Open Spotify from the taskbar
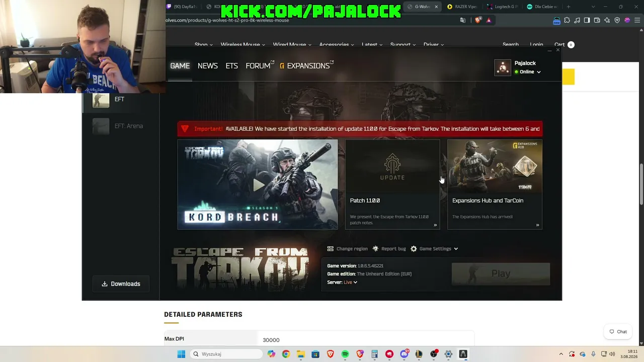The width and height of the screenshot is (644, 362). 345,354
